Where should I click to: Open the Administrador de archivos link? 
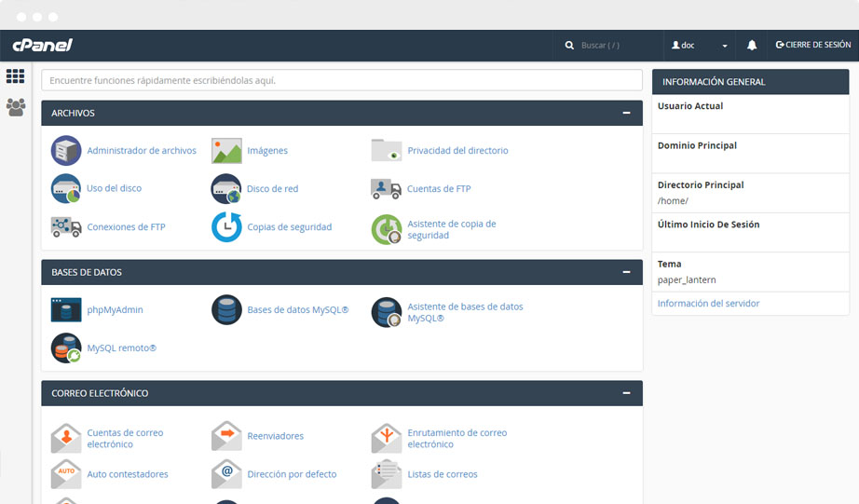[x=142, y=151]
